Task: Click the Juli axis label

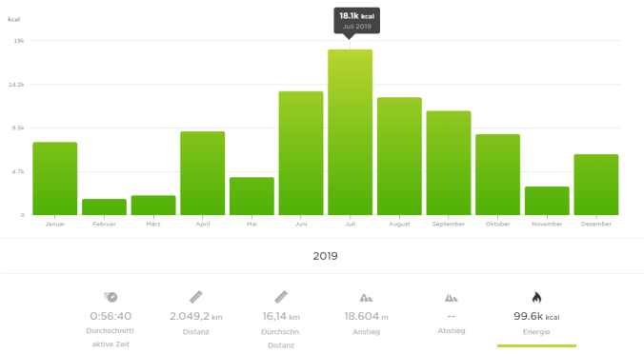Action: 351,224
